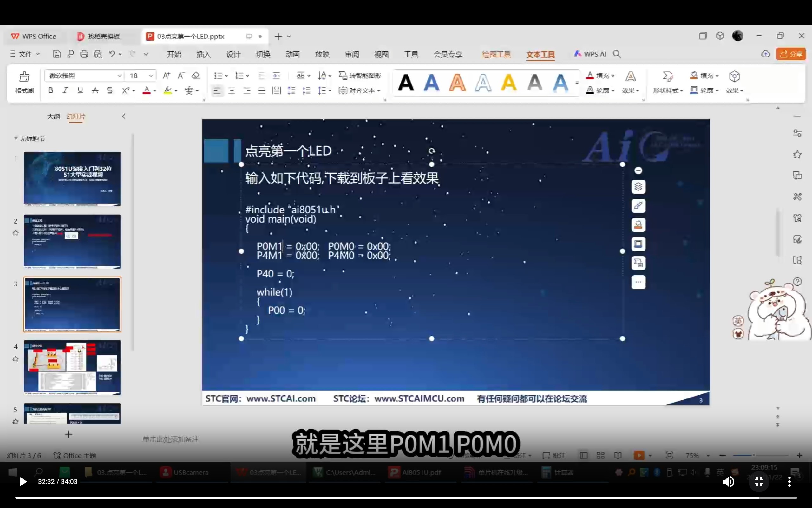Viewport: 812px width, 508px height.
Task: Select slide 4 thumbnail
Action: 72,367
